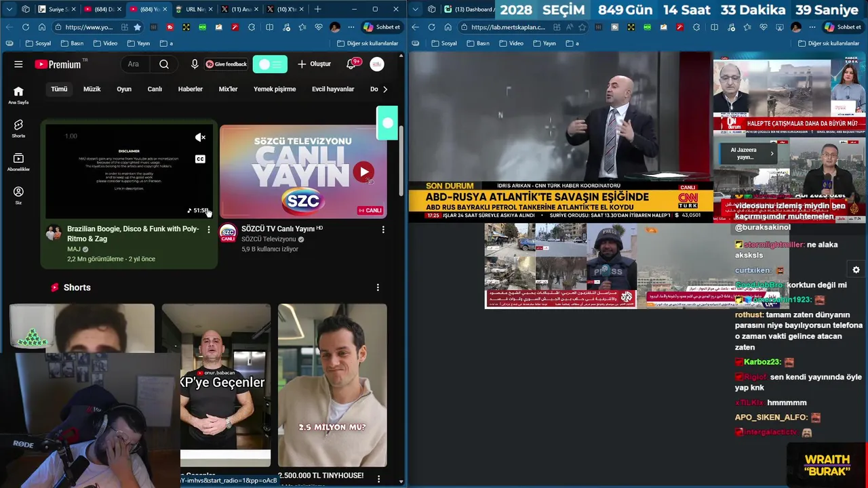Toggle favorite star in YouTube address bar
Screen dimensions: 868x488
coord(138,27)
